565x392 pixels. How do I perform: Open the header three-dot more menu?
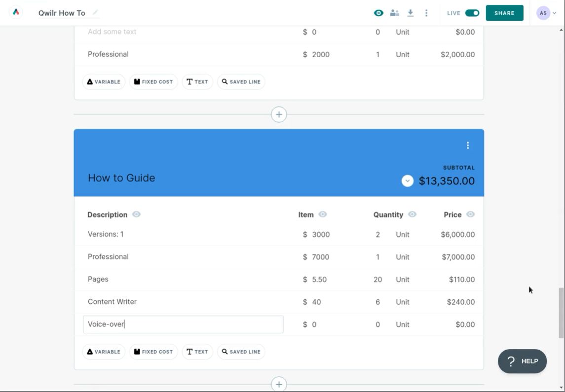tap(426, 13)
